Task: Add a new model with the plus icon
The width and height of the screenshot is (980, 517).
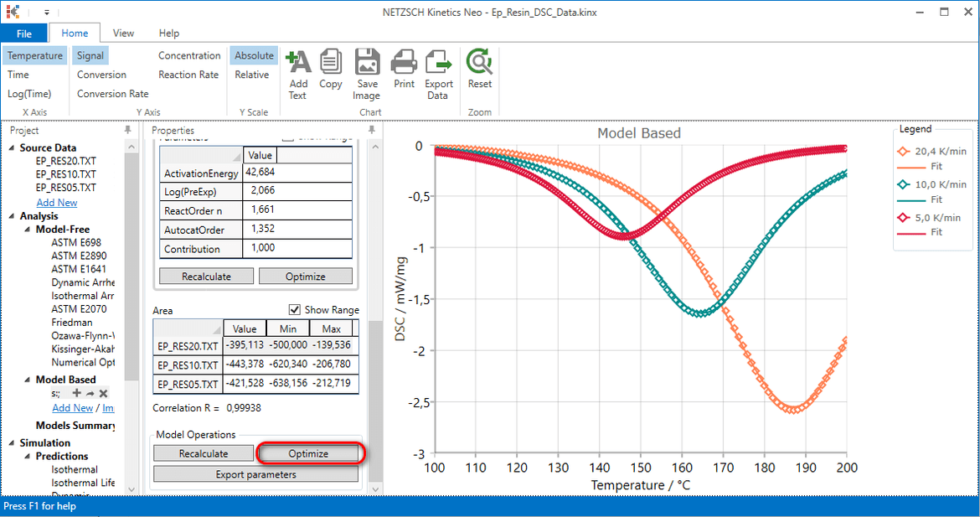Action: pos(75,392)
